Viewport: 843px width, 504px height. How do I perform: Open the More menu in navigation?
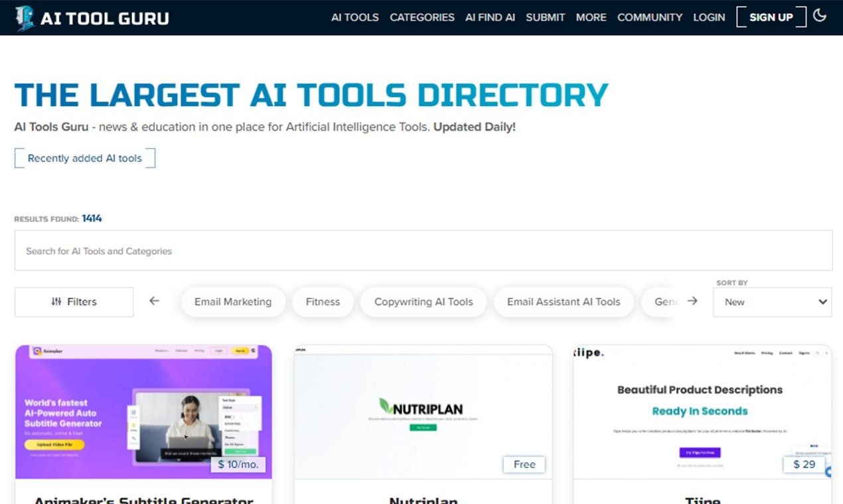[x=591, y=17]
